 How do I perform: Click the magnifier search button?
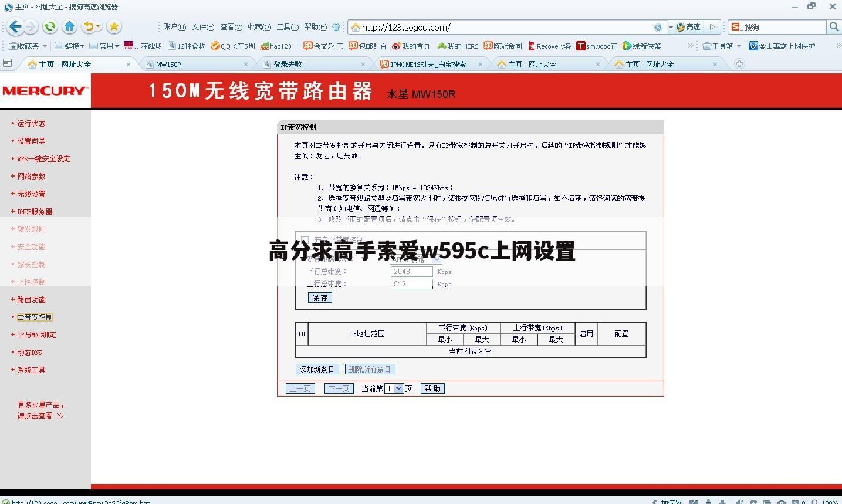(x=834, y=27)
